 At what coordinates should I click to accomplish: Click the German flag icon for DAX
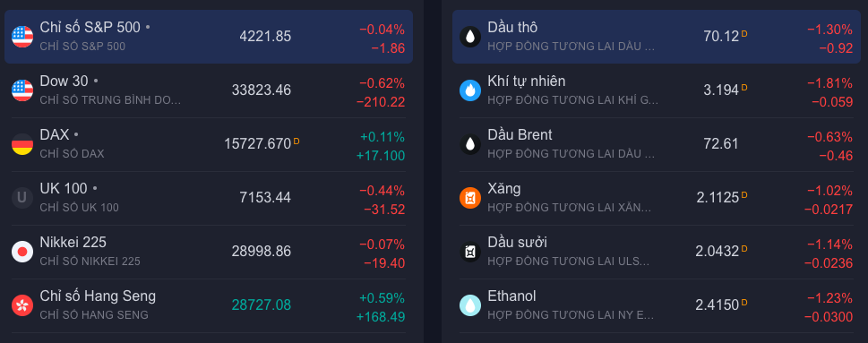tap(22, 144)
